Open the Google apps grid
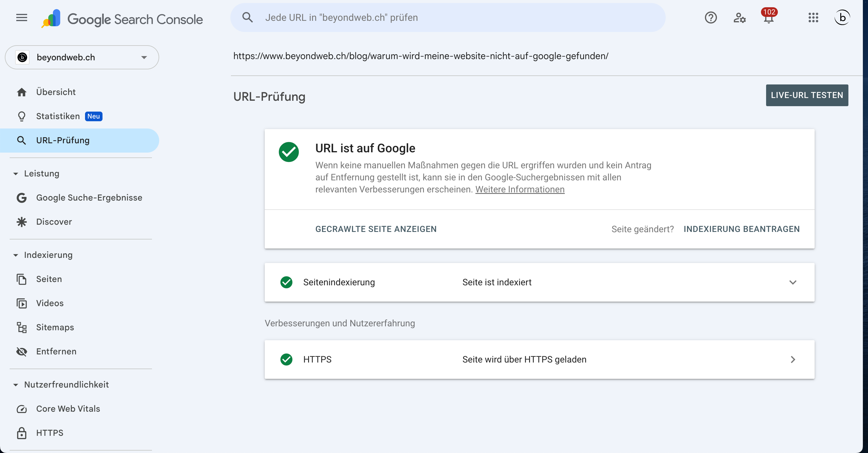 (x=813, y=17)
